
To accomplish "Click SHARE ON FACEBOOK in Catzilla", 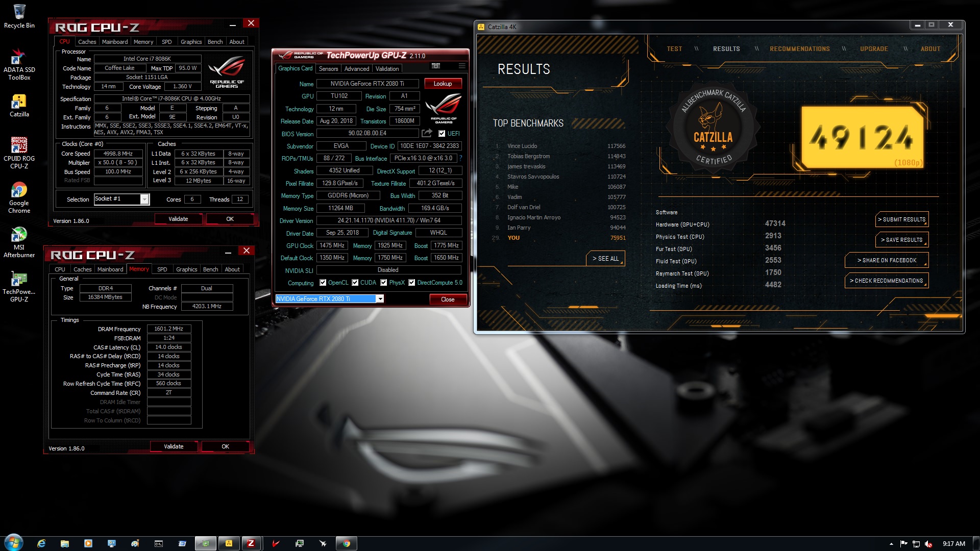I will [x=887, y=260].
